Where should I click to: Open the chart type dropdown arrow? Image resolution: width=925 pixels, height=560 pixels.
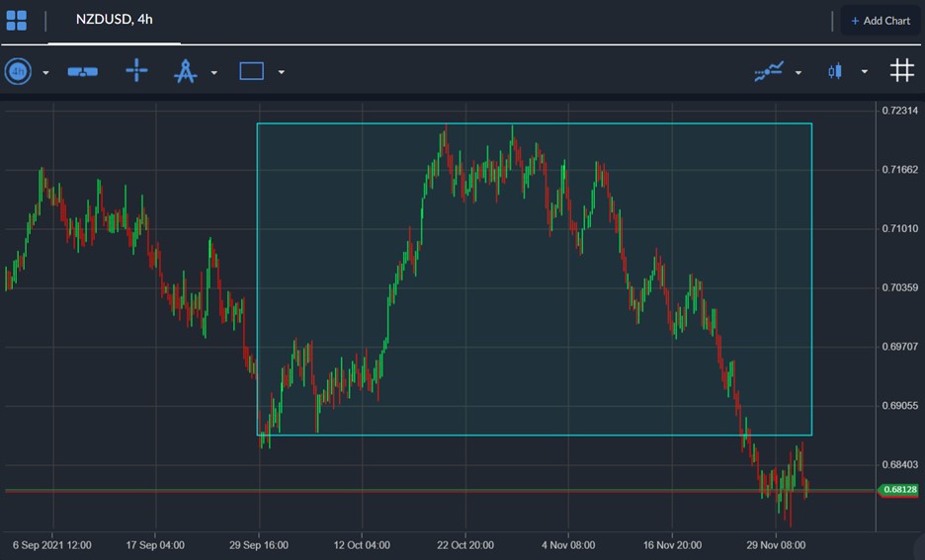pos(865,72)
